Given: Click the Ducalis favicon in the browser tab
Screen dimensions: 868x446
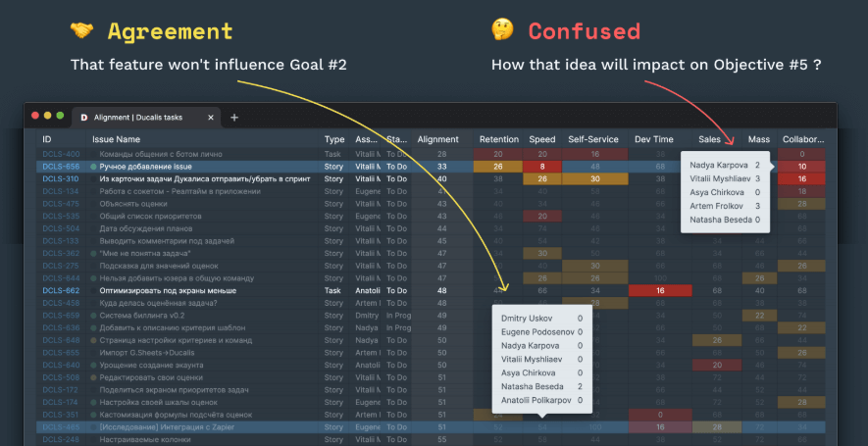Looking at the screenshot, I should (x=84, y=117).
